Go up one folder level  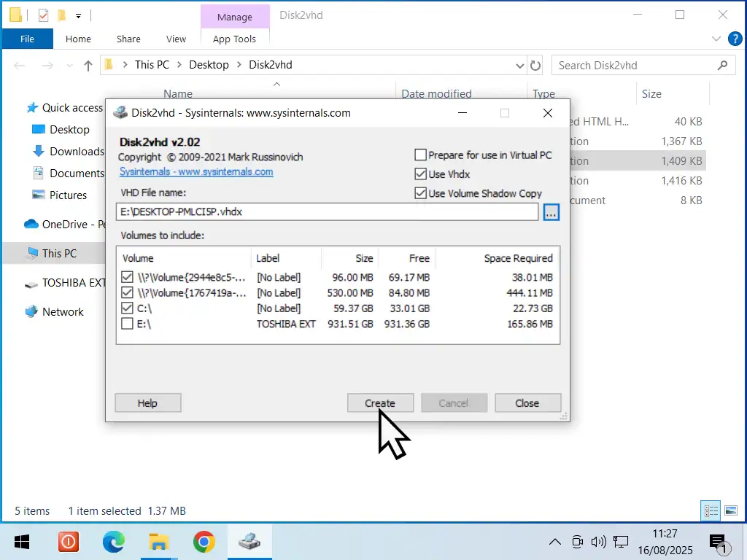88,65
